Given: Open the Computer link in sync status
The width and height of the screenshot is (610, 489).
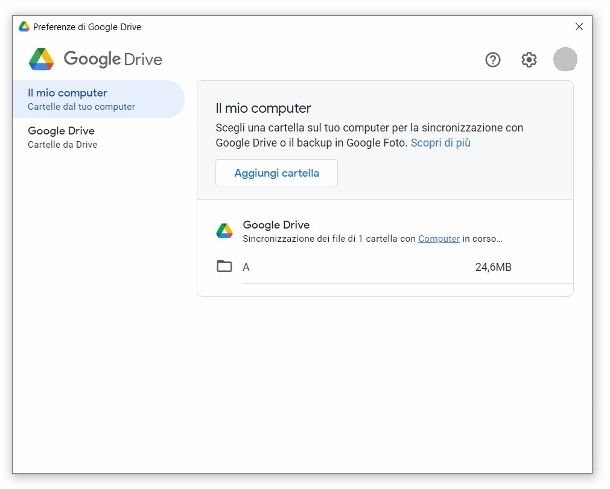Looking at the screenshot, I should 439,238.
